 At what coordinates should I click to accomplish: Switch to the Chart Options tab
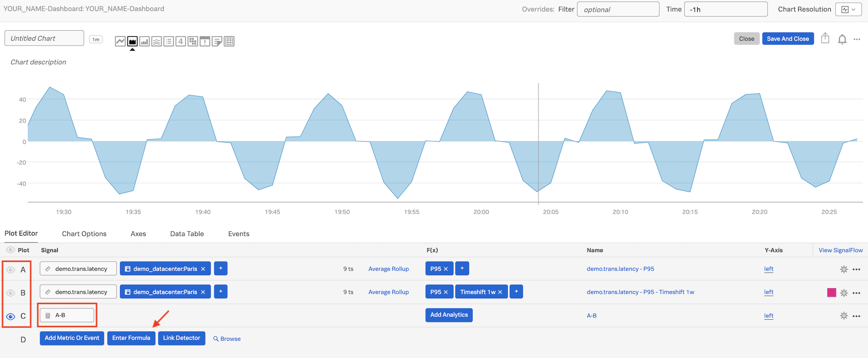click(x=84, y=234)
